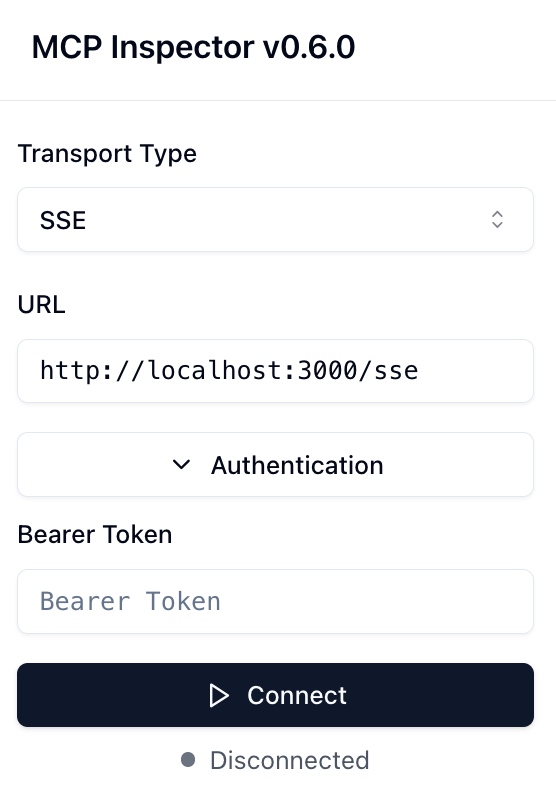Click the gray Disconnected status dot
The image size is (556, 808).
tap(188, 760)
